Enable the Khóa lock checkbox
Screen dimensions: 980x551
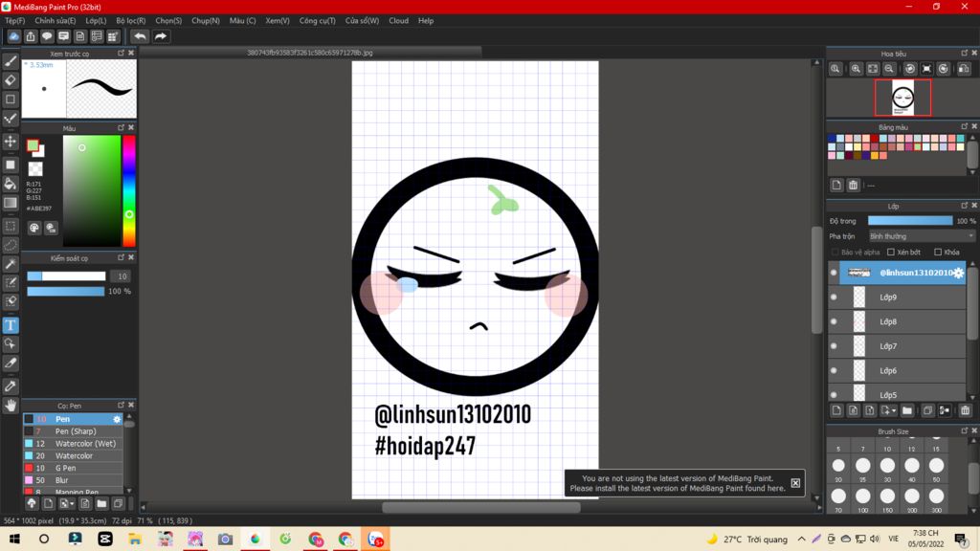(x=938, y=253)
